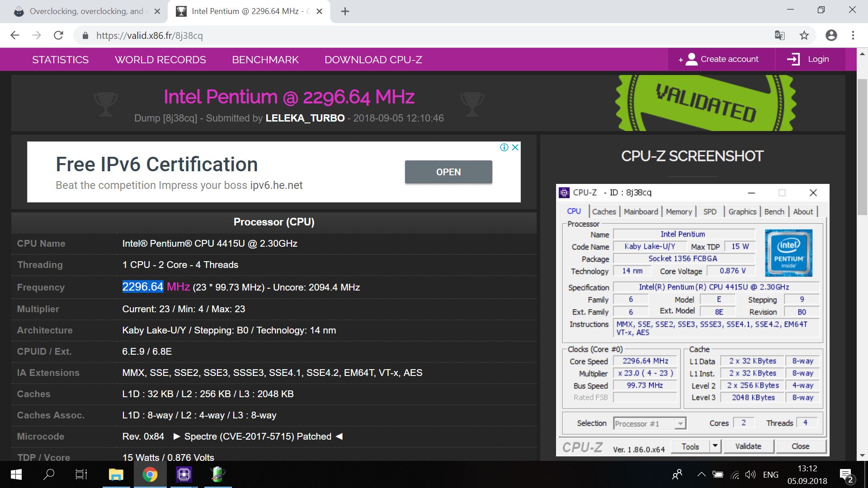Screen dimensions: 868x488
Task: Close the ad with the X icon
Action: 515,147
